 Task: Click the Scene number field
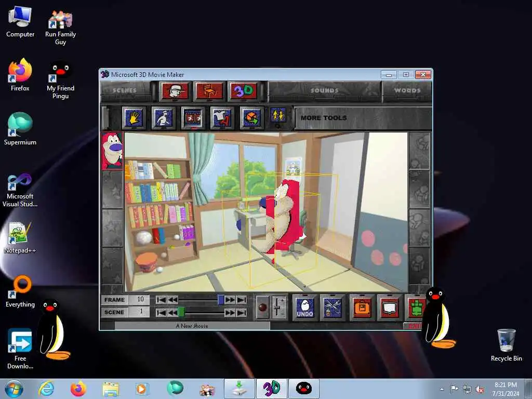140,312
